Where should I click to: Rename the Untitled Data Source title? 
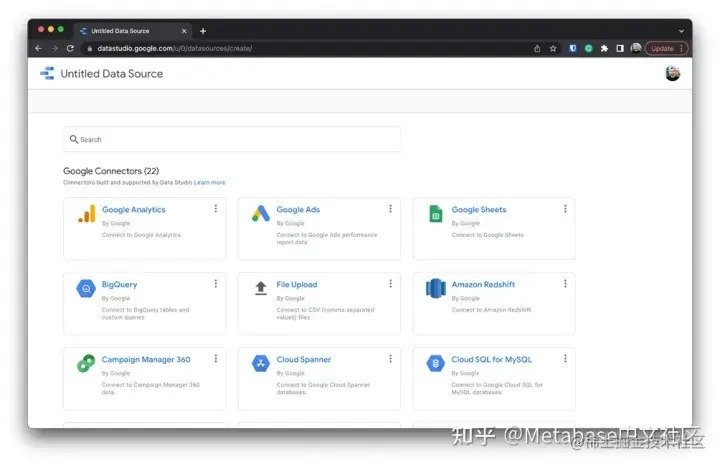(x=112, y=74)
